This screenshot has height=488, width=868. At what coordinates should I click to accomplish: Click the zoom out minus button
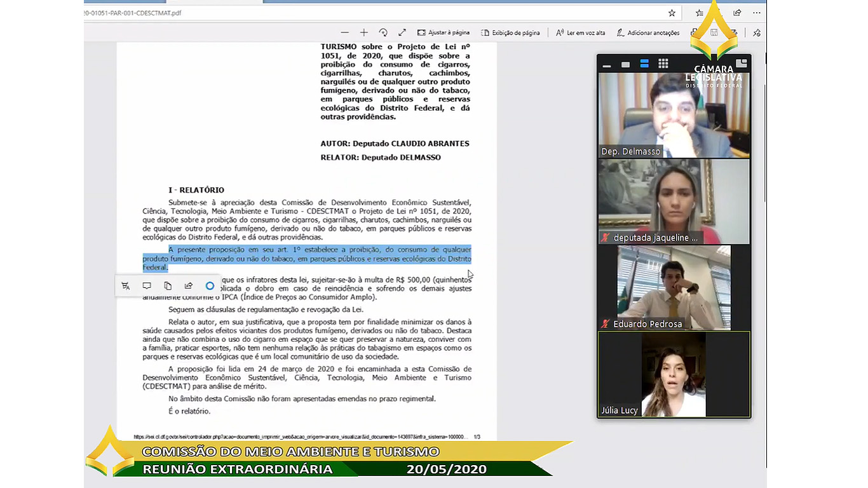pos(344,32)
